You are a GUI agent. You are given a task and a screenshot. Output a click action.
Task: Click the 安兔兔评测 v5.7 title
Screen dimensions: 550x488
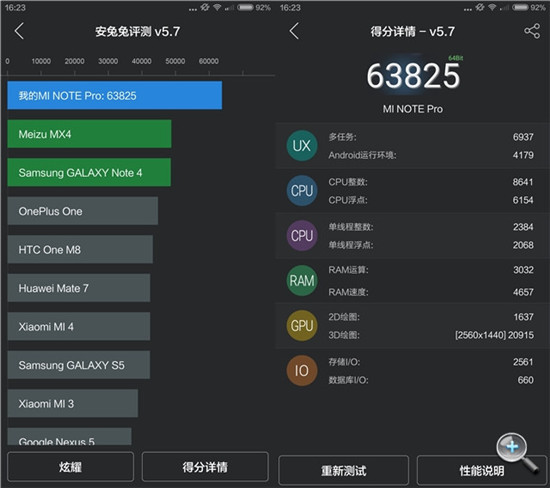tap(138, 32)
